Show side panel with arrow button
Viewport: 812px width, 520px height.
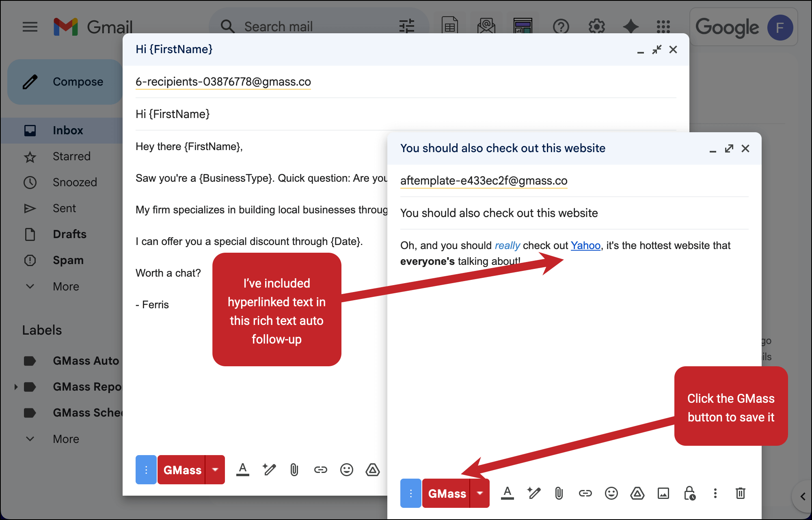coord(802,496)
